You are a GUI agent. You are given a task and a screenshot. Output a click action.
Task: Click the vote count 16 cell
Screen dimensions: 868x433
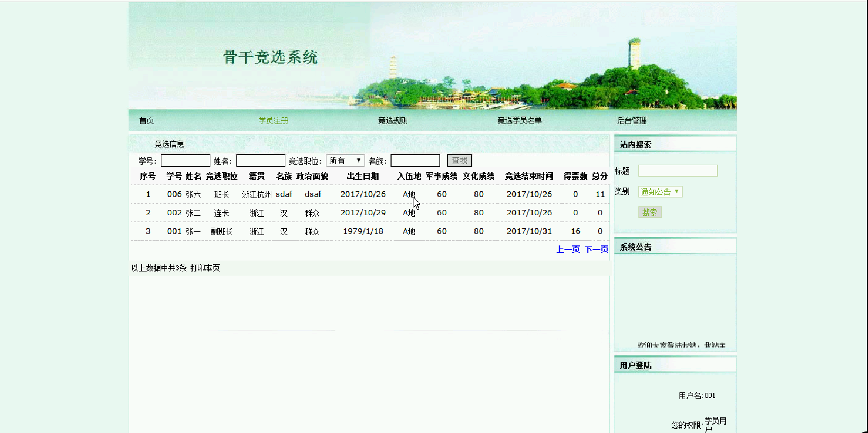pyautogui.click(x=575, y=231)
